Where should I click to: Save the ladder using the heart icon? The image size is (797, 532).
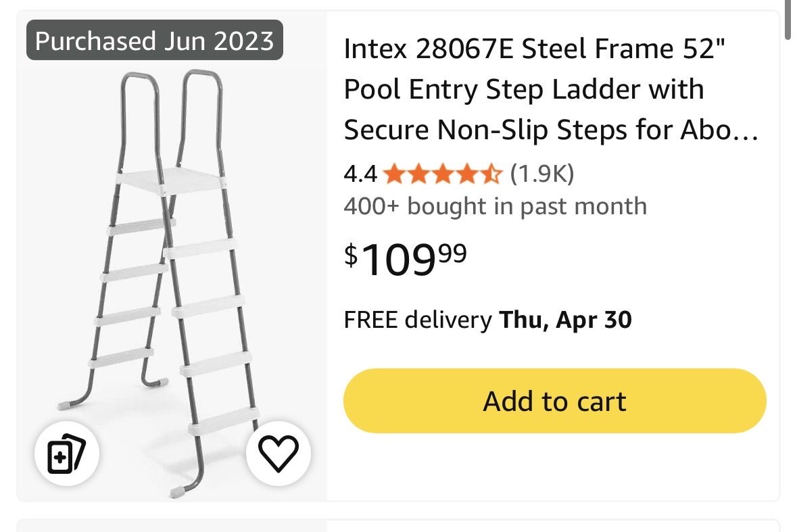pyautogui.click(x=279, y=454)
